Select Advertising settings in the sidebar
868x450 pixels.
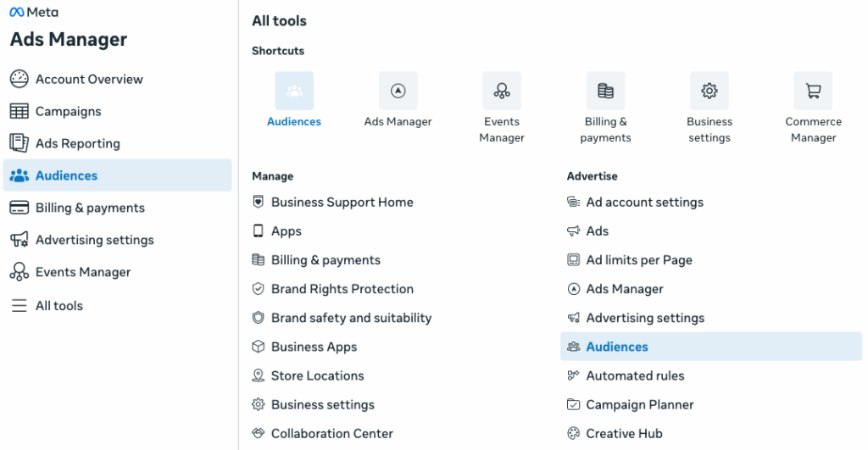(x=117, y=240)
